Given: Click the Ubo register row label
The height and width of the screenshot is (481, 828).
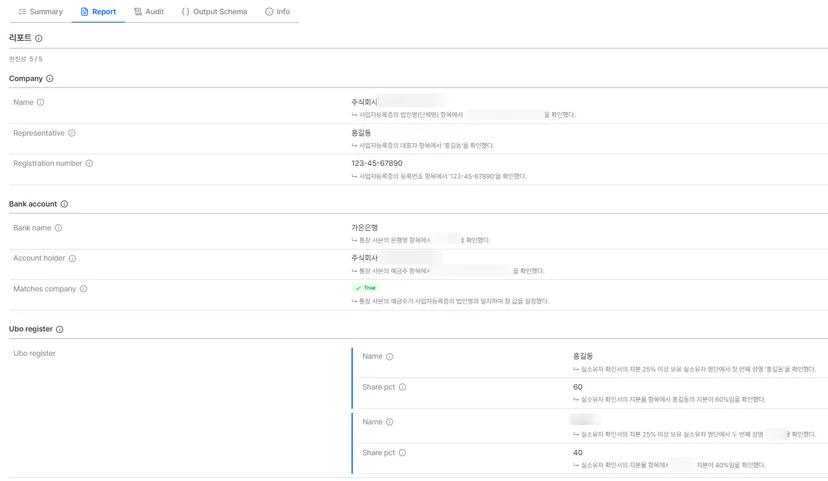Looking at the screenshot, I should 34,353.
